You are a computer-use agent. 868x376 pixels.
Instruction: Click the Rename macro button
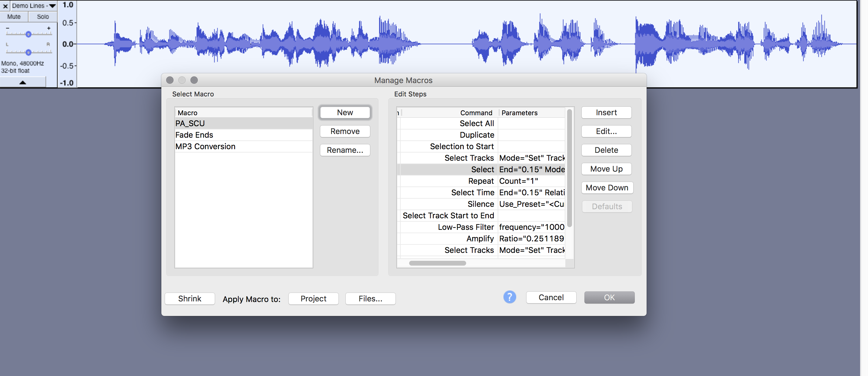click(345, 150)
